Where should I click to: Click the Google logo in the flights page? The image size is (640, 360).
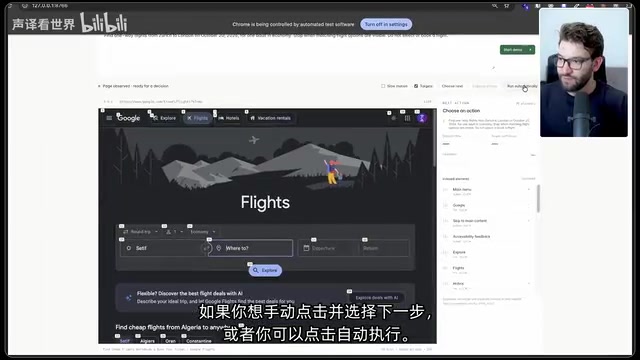129,118
